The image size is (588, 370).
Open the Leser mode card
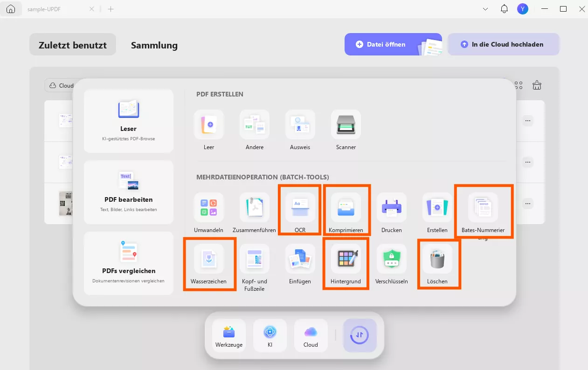129,121
